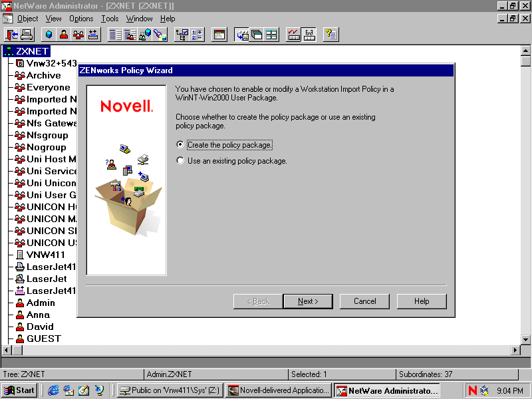
Task: Open the Object menu
Action: pos(27,19)
